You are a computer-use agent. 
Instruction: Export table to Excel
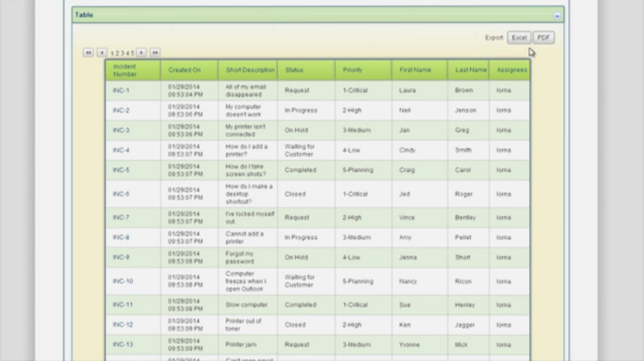pos(519,38)
